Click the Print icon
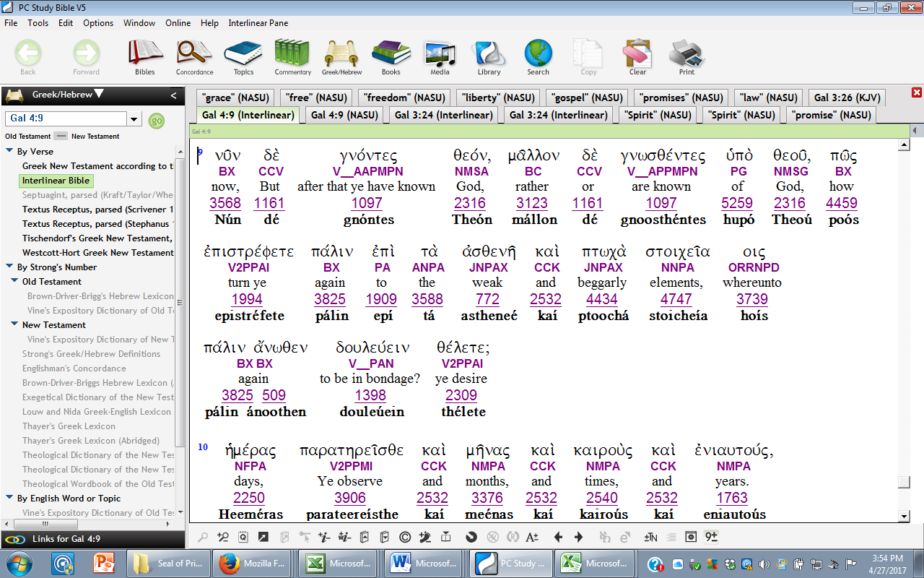924x578 pixels. click(687, 56)
